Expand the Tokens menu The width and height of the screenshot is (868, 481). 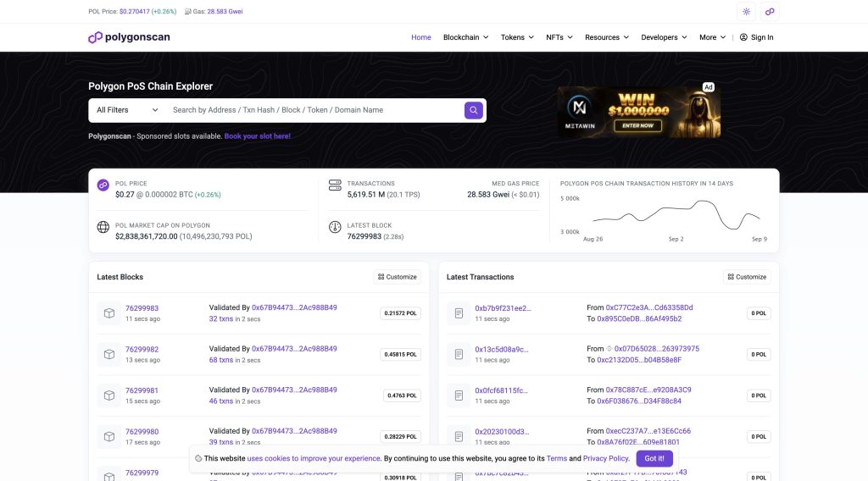click(517, 37)
